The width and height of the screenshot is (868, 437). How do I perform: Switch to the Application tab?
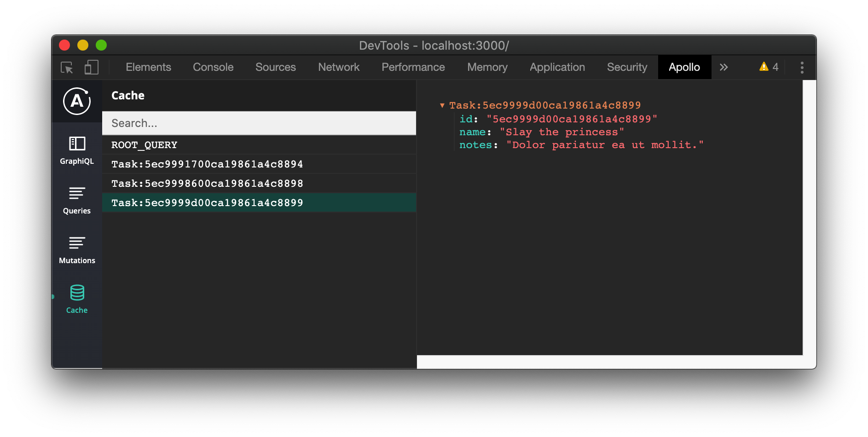pos(557,67)
